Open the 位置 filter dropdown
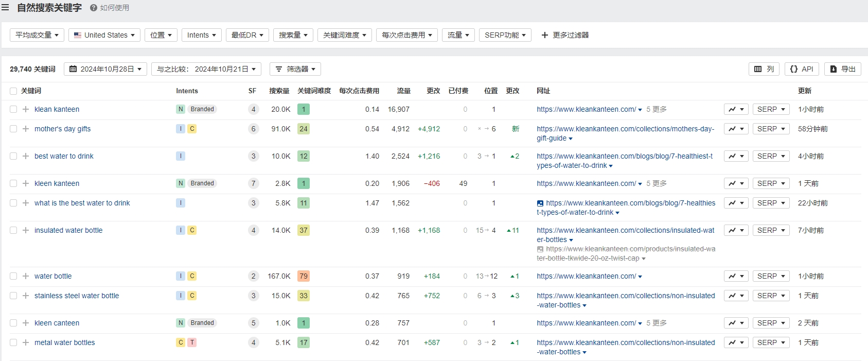 click(161, 35)
